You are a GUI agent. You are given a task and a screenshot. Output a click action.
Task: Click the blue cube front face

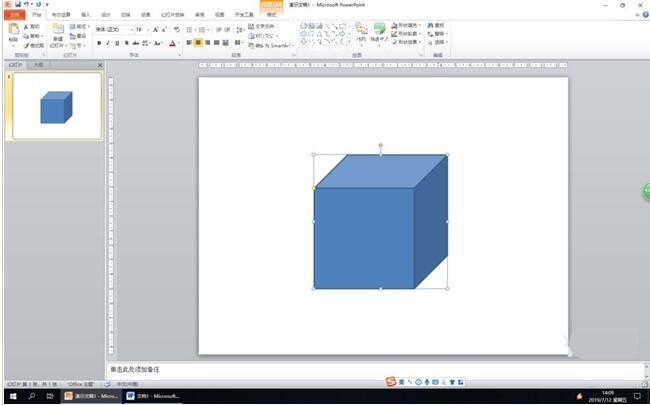point(364,238)
